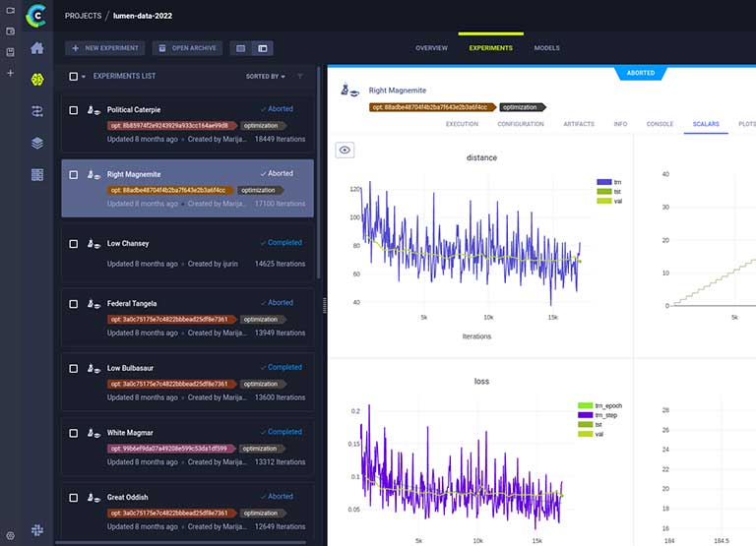Click the Aborted status badge
756x546 pixels.
[x=641, y=73]
